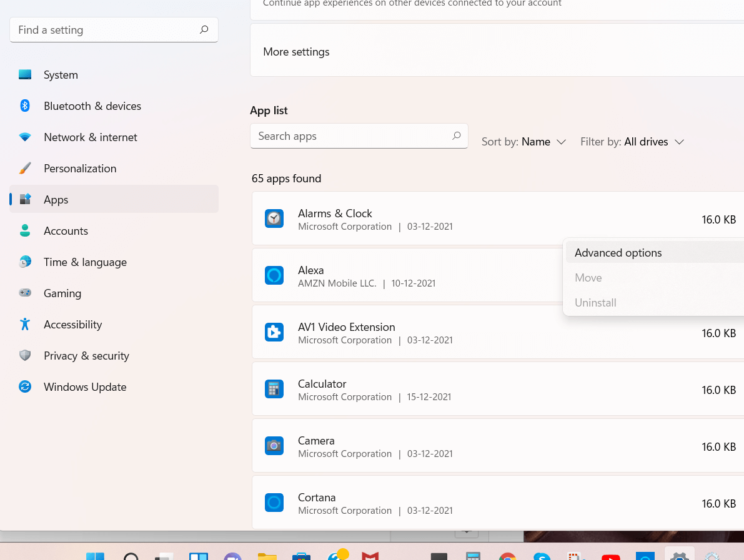
Task: Open Bluetooth & devices settings
Action: pos(92,106)
